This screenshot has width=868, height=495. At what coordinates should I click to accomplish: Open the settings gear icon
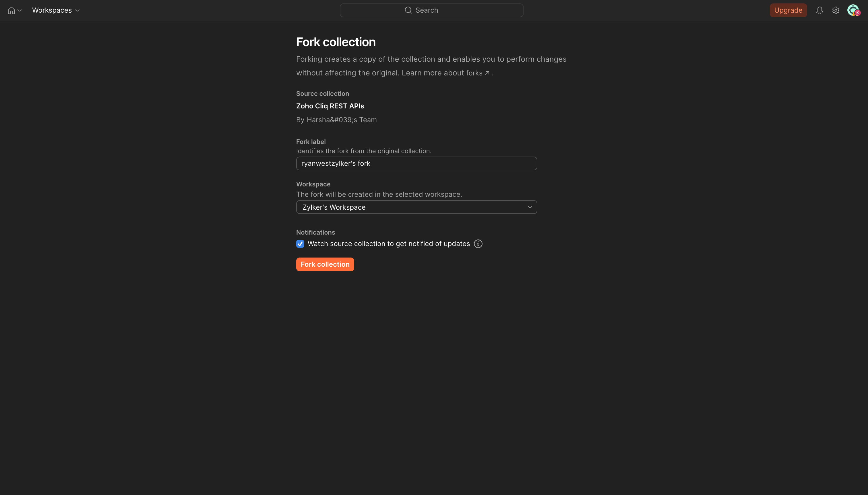[x=836, y=11]
